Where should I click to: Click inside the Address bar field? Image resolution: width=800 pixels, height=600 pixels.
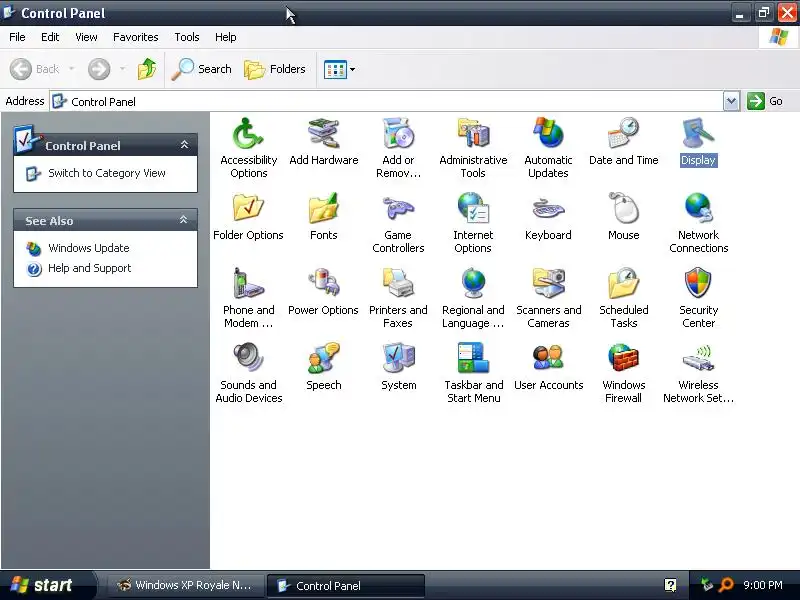point(387,102)
